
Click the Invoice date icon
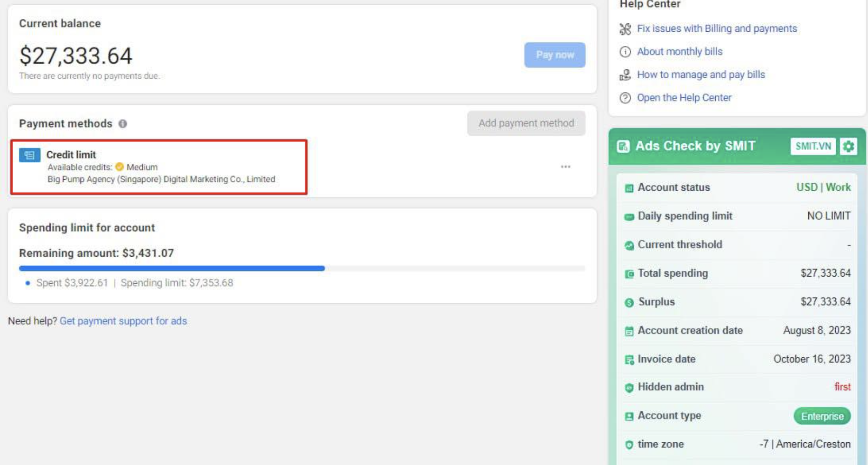pyautogui.click(x=629, y=360)
